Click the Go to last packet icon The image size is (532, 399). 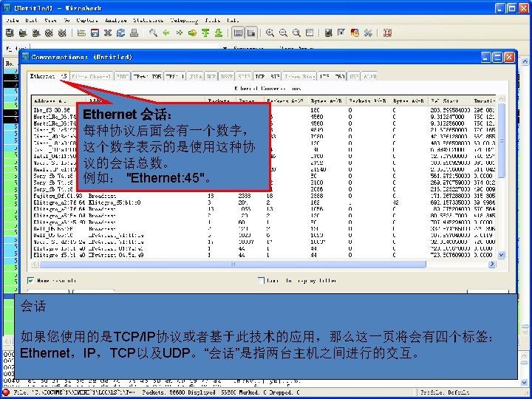[219, 33]
